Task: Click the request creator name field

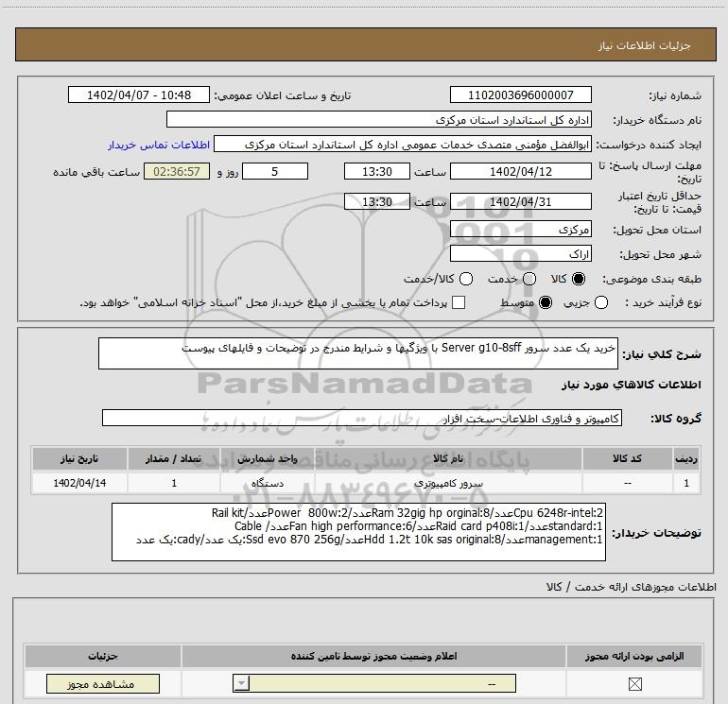Action: coord(403,145)
